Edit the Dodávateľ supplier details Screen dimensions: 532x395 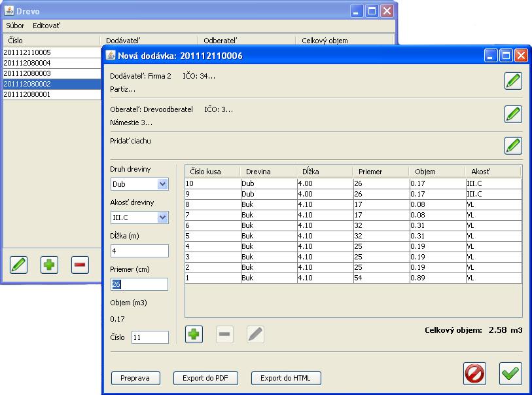pos(513,81)
